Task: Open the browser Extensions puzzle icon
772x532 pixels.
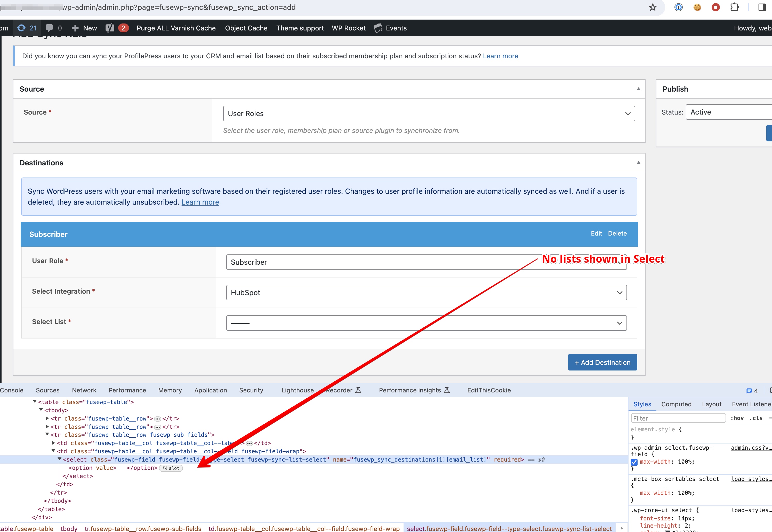Action: pyautogui.click(x=734, y=7)
